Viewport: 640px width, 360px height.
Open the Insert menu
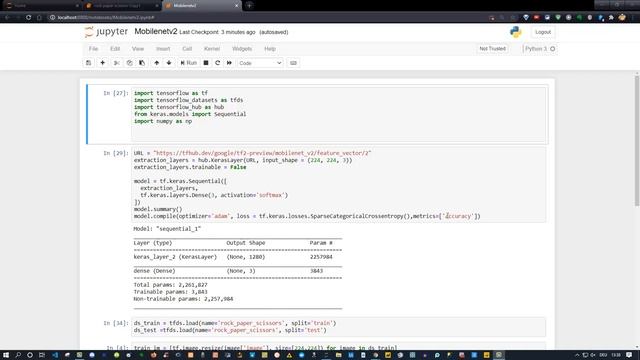(x=163, y=49)
